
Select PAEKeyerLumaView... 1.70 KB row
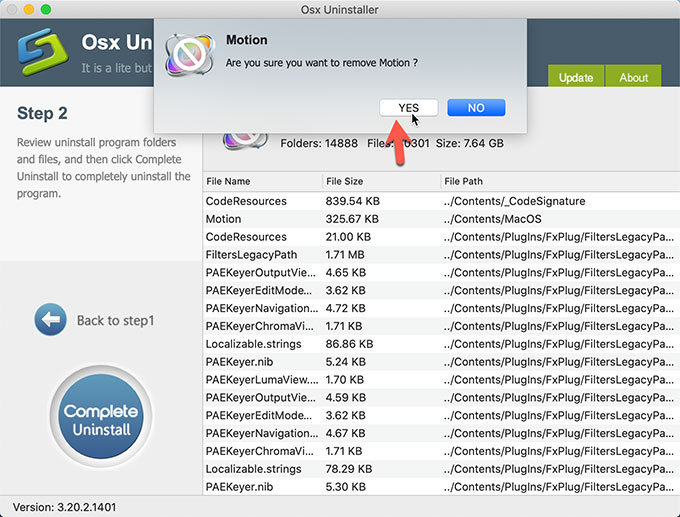[441, 380]
